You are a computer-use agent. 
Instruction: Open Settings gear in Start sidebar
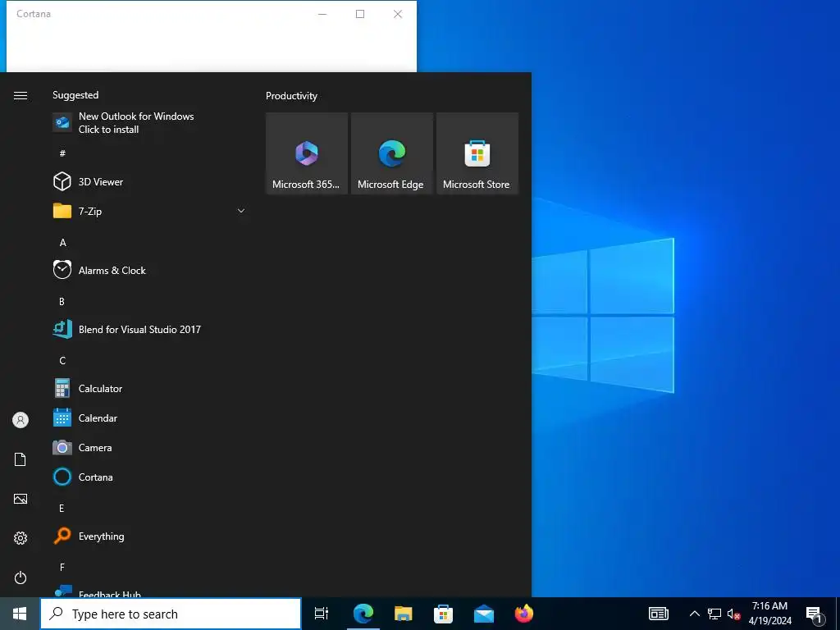(x=21, y=538)
